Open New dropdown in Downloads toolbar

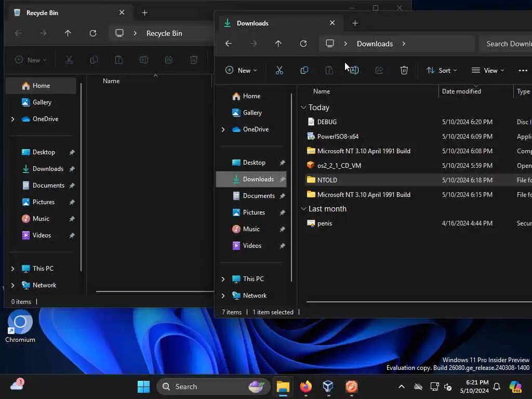[x=241, y=71]
